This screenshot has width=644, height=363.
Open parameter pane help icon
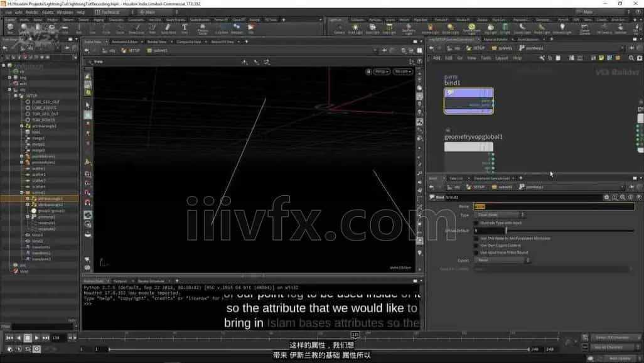(639, 197)
